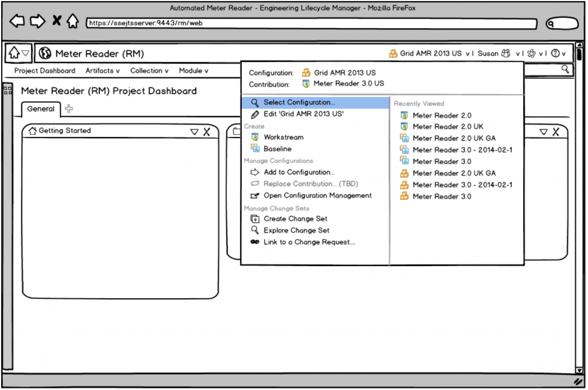Stop page loading with the X icon
The image size is (588, 390).
click(57, 21)
